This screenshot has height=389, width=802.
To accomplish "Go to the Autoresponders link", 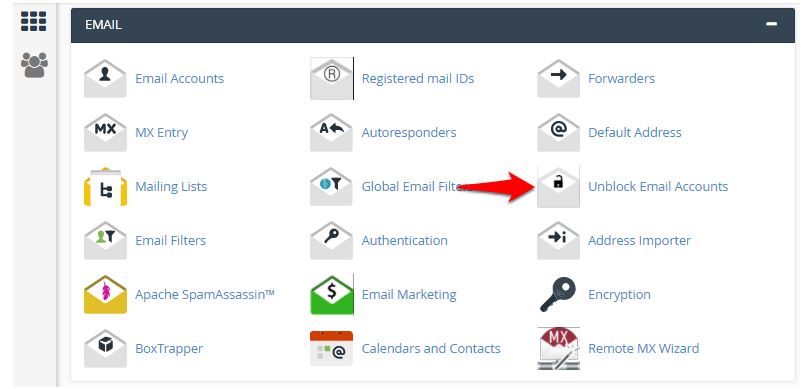I will point(409,133).
